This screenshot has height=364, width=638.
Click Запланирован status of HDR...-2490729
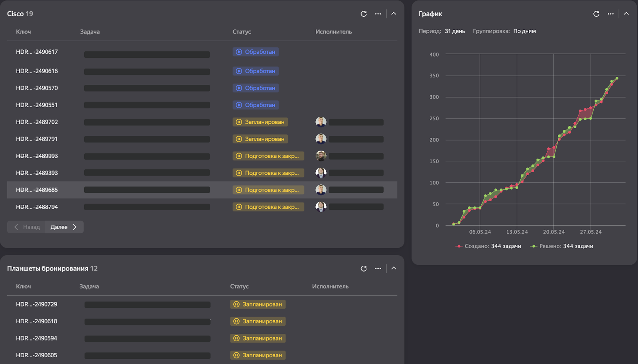[x=258, y=304]
